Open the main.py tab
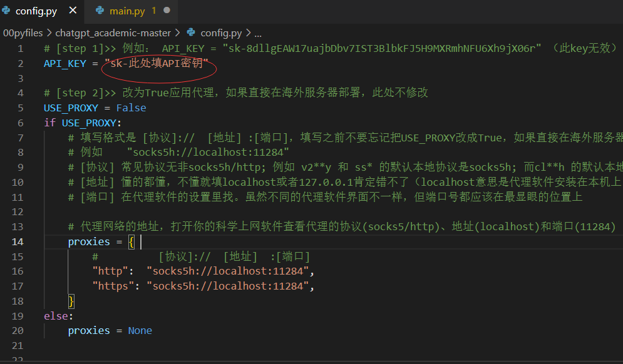The width and height of the screenshot is (623, 364). pyautogui.click(x=126, y=11)
